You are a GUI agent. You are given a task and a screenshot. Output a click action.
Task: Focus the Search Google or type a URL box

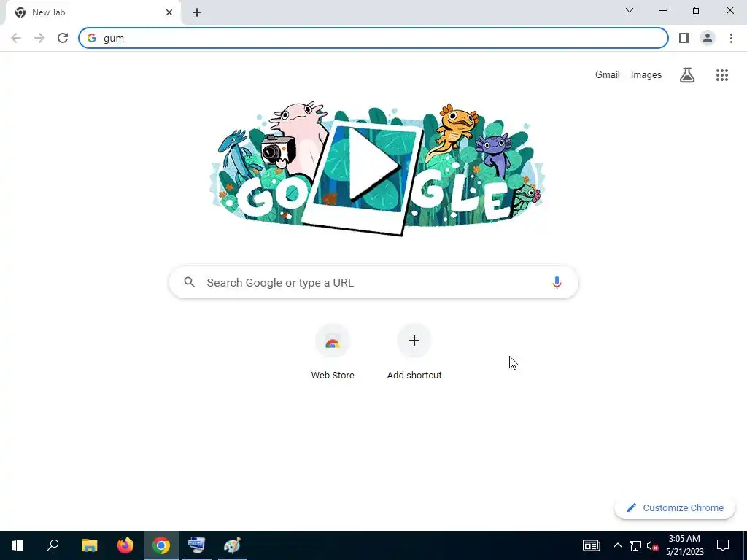(x=373, y=282)
